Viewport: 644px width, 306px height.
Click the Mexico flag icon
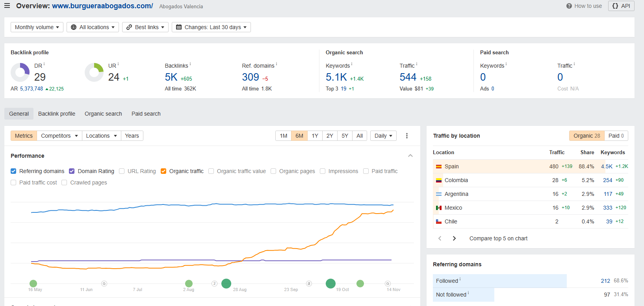point(439,208)
